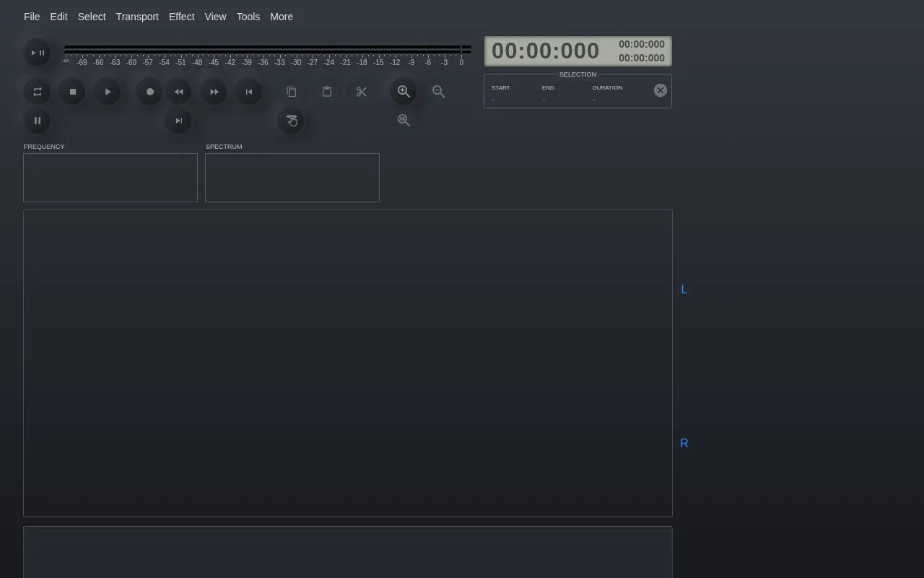Image resolution: width=924 pixels, height=578 pixels.
Task: Zoom in on the waveform
Action: [404, 92]
